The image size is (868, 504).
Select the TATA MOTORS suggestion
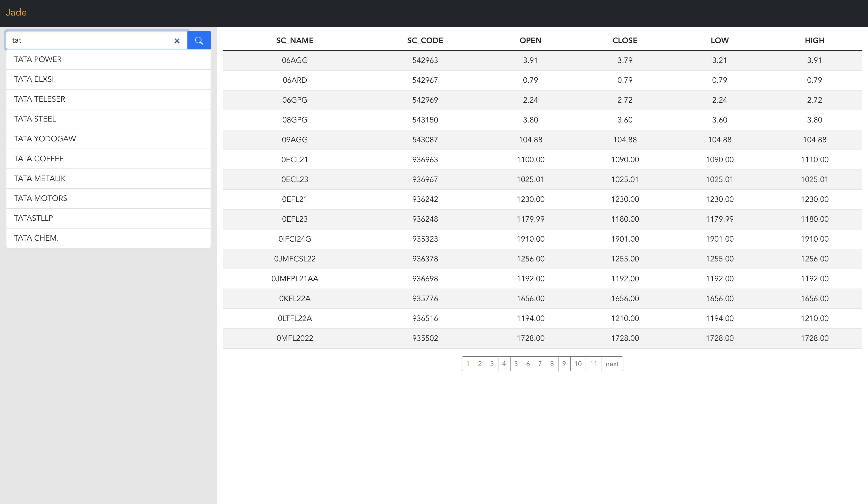point(41,198)
